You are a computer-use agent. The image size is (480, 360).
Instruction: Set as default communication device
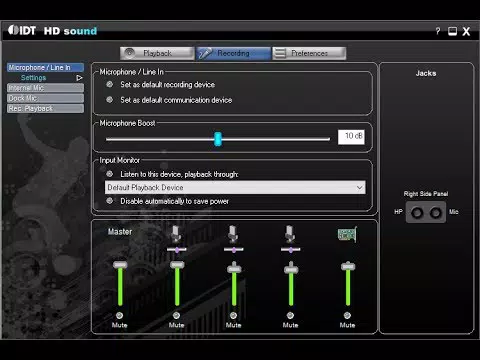[109, 100]
